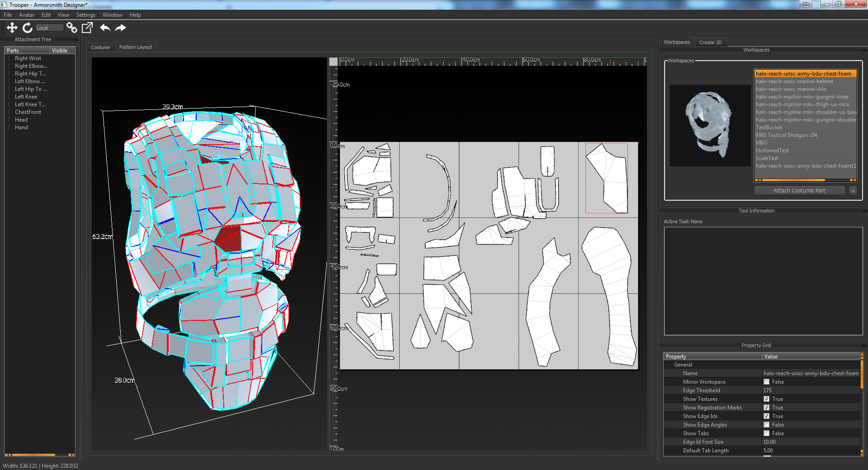
Task: Select the Rotate tool in toolbar
Action: (28, 28)
